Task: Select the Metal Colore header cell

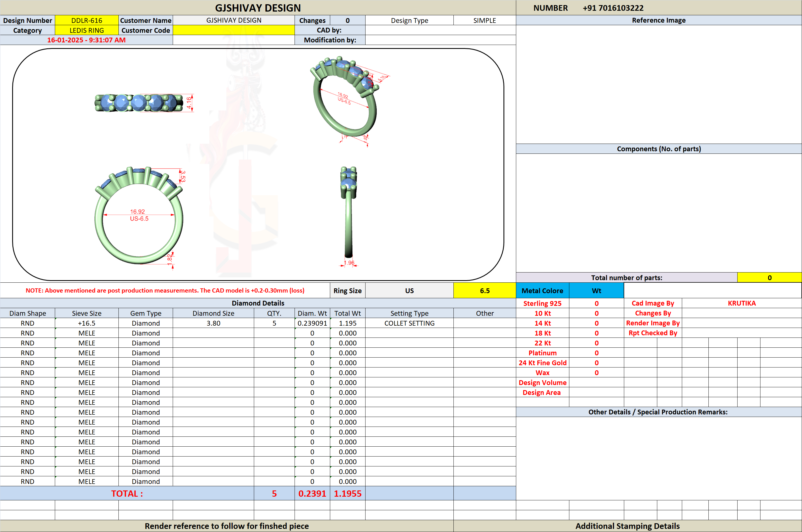Action: (542, 291)
